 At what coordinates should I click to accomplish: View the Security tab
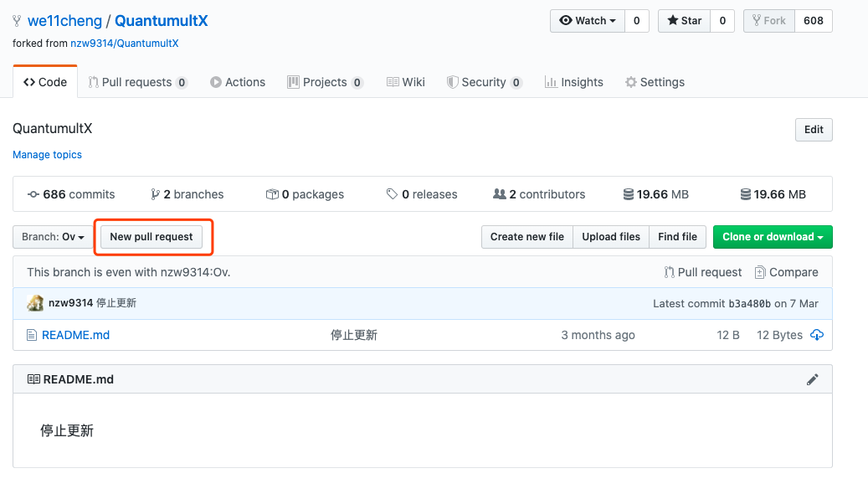[x=485, y=82]
